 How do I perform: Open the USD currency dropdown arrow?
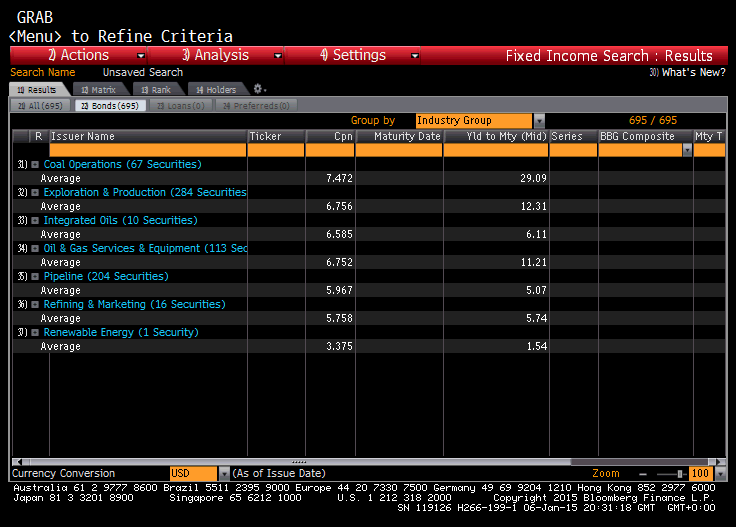[224, 473]
